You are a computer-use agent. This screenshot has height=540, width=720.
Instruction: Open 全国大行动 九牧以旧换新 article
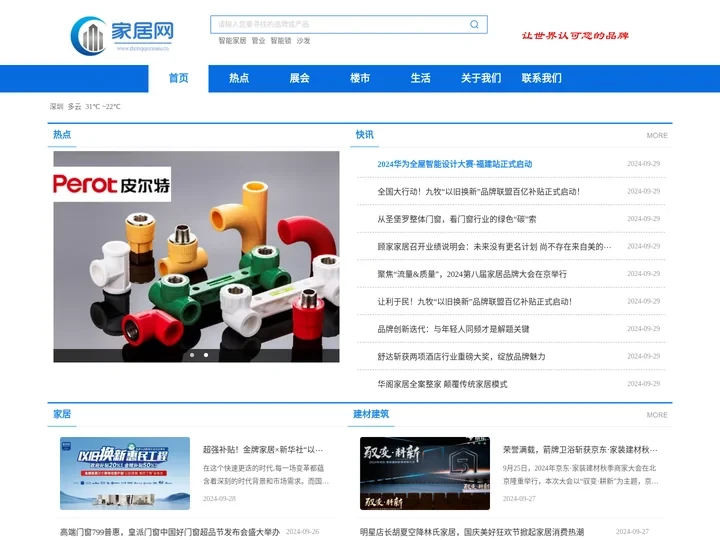479,191
